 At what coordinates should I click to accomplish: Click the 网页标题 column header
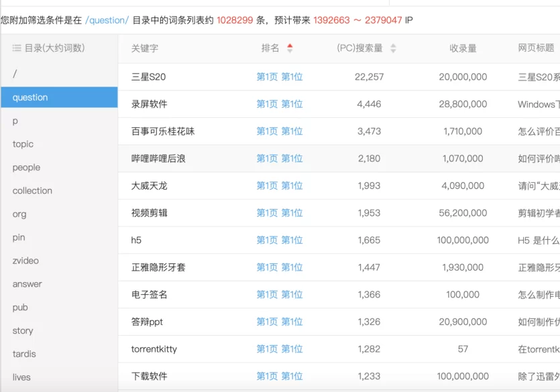tap(536, 48)
